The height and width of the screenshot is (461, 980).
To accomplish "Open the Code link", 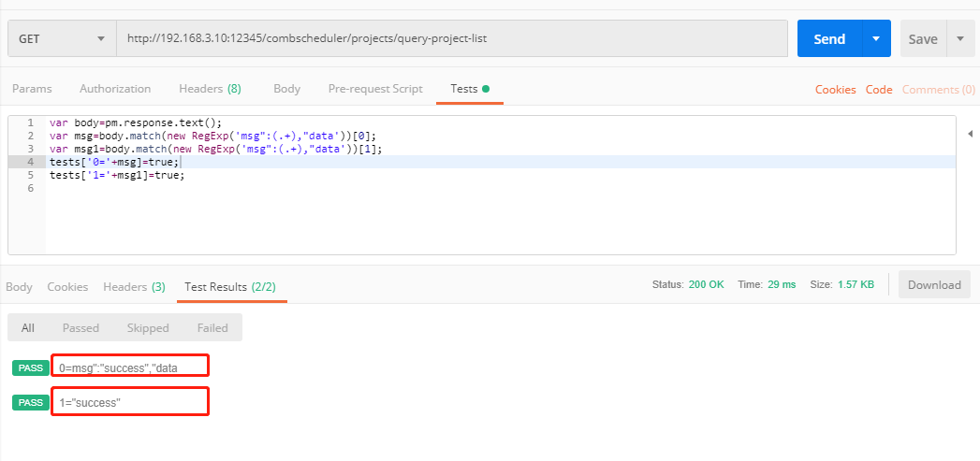I will [879, 90].
